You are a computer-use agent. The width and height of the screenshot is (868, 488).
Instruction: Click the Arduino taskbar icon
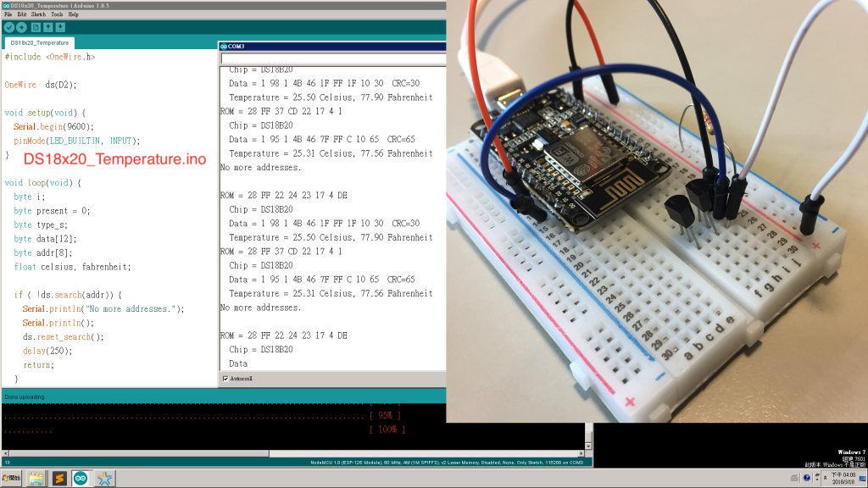click(81, 478)
